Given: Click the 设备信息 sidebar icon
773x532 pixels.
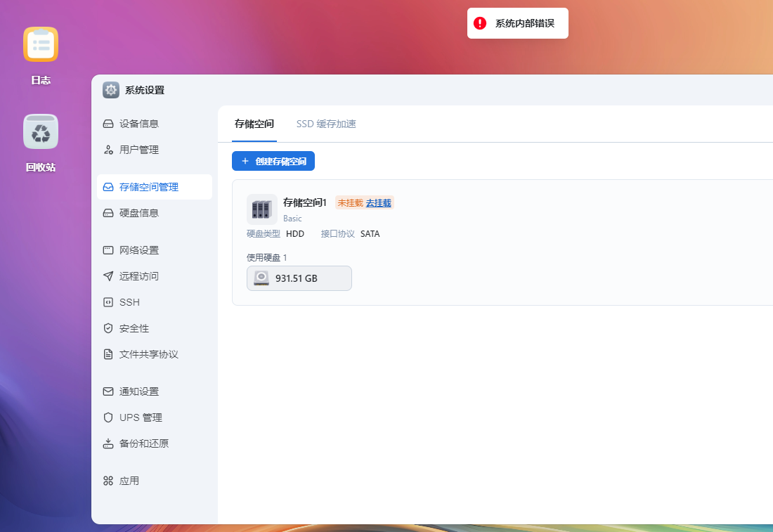Looking at the screenshot, I should click(x=108, y=124).
